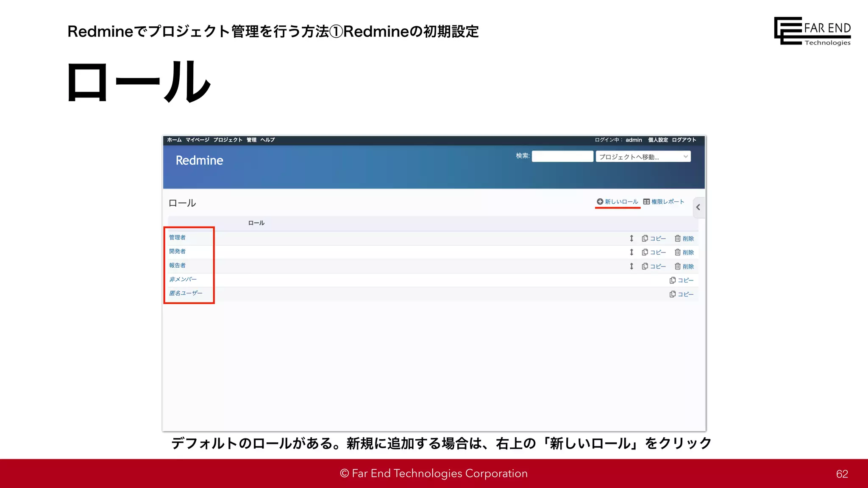Click the Redmine header title
Screen dimensions: 868x488
[199, 161]
